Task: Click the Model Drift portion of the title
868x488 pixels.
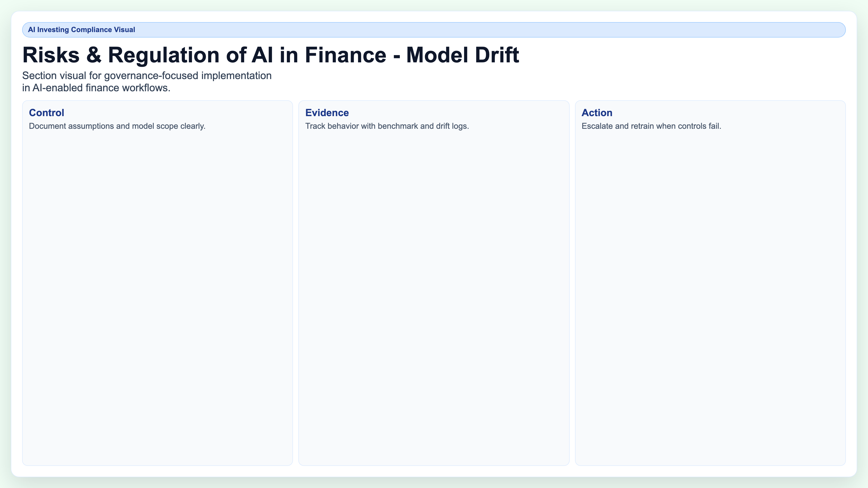Action: 462,55
